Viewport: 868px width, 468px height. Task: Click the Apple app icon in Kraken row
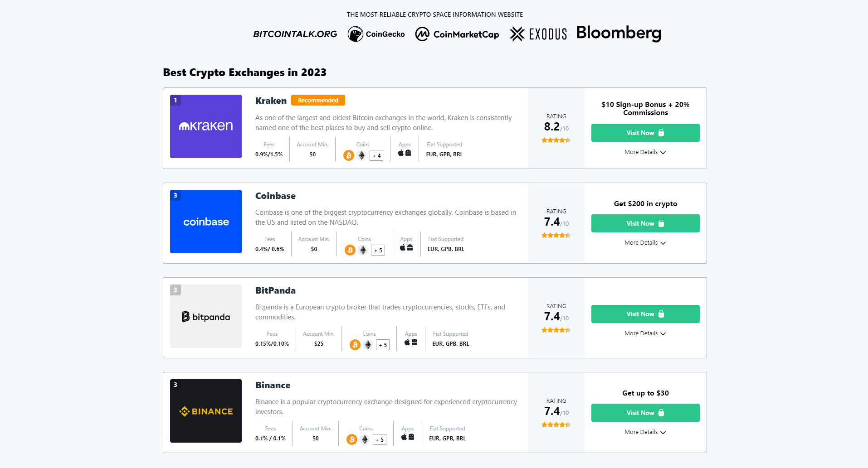pos(401,153)
